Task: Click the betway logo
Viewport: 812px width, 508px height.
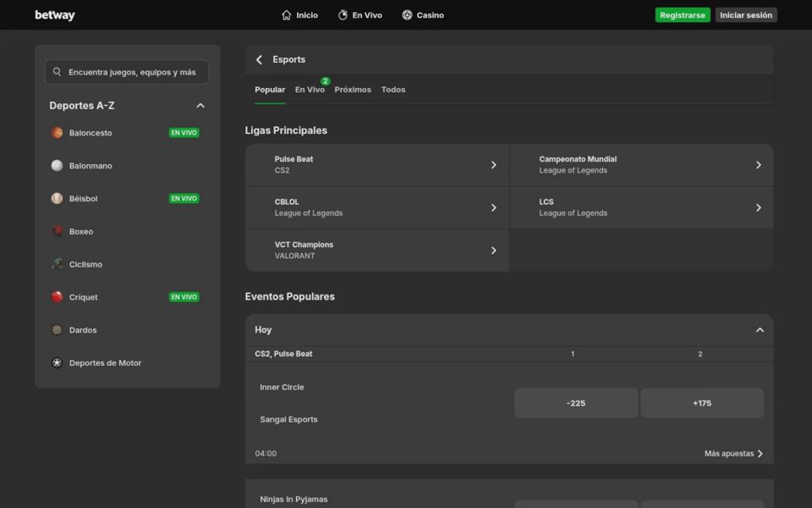Action: pyautogui.click(x=55, y=15)
